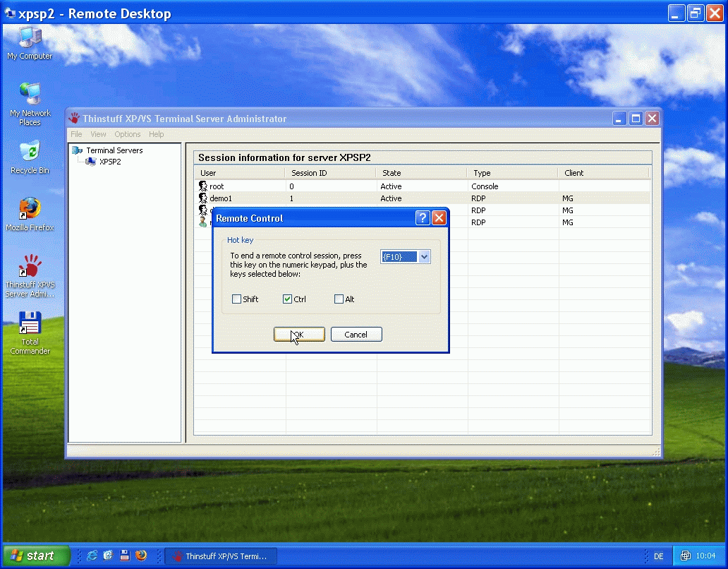728x569 pixels.
Task: Sort sessions by the User column header
Action: (240, 173)
